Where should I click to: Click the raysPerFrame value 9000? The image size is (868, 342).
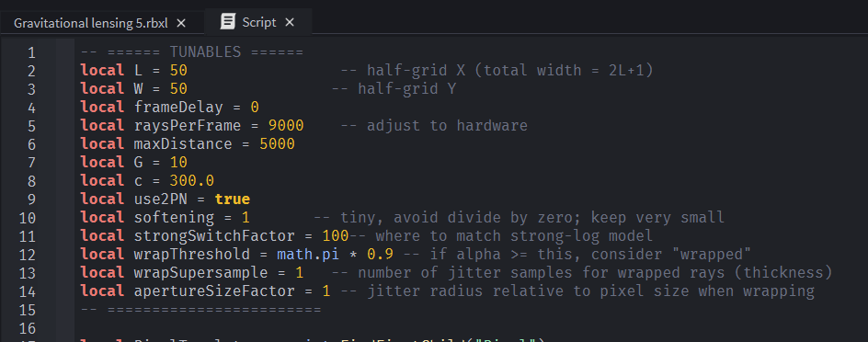[x=286, y=126]
